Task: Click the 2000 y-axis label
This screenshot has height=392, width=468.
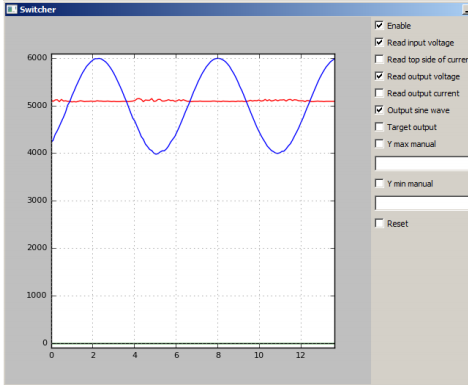Action: pos(37,248)
